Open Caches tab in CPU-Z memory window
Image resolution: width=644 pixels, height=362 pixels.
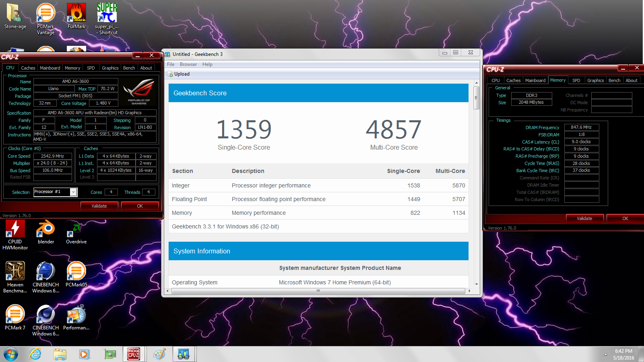514,80
